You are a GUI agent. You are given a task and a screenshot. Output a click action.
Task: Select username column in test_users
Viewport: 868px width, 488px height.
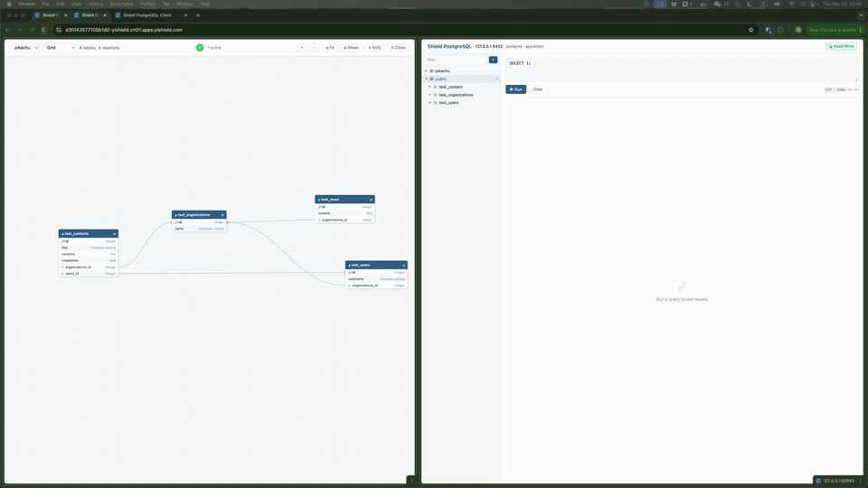tap(376, 279)
